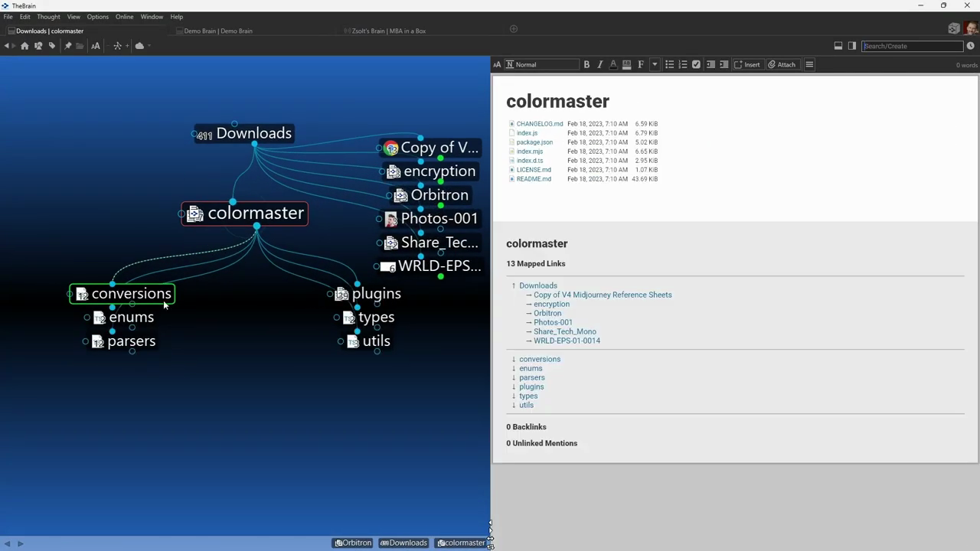
Task: Toggle side panel layout icon
Action: click(852, 46)
